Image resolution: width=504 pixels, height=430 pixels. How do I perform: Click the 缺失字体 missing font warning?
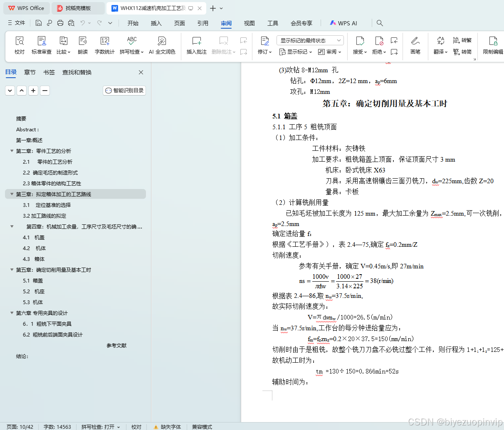[x=167, y=427]
